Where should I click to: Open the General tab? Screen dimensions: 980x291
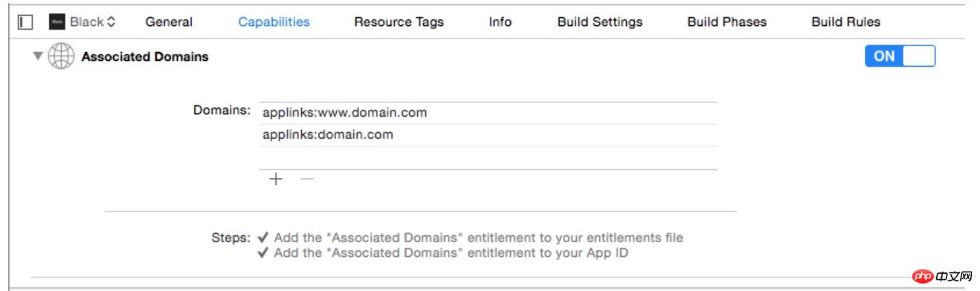click(x=169, y=22)
